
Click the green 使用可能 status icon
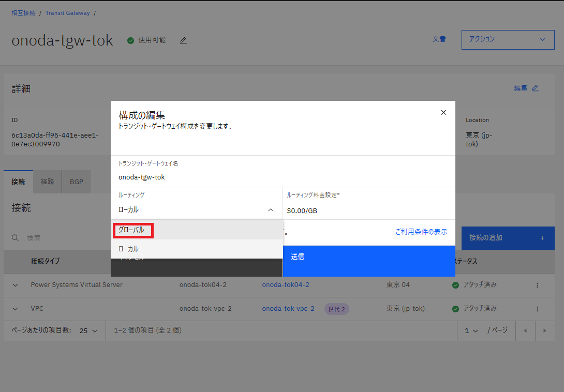(x=130, y=40)
